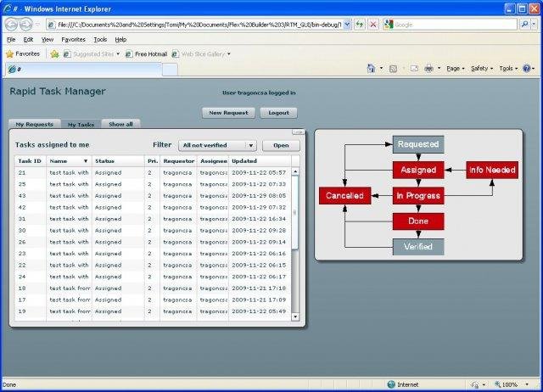Click the Print icon

(x=428, y=68)
